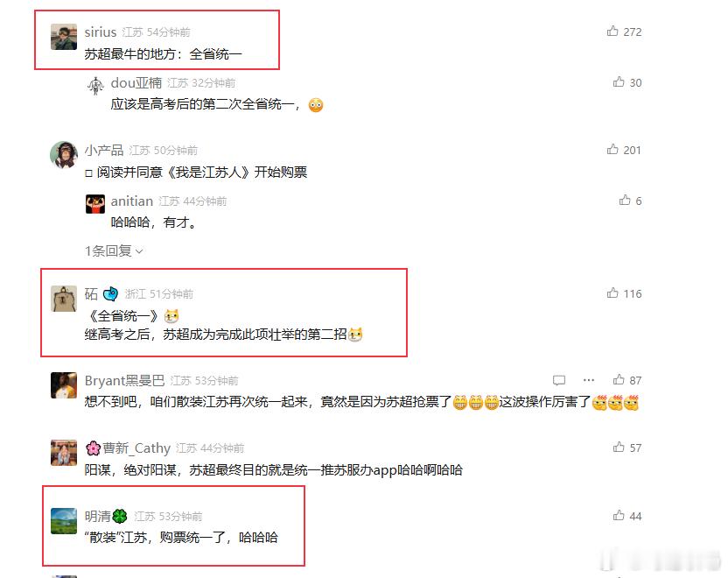The width and height of the screenshot is (728, 578).
Task: Like the Zhejiang user's comment with 116 likes
Action: (x=612, y=293)
